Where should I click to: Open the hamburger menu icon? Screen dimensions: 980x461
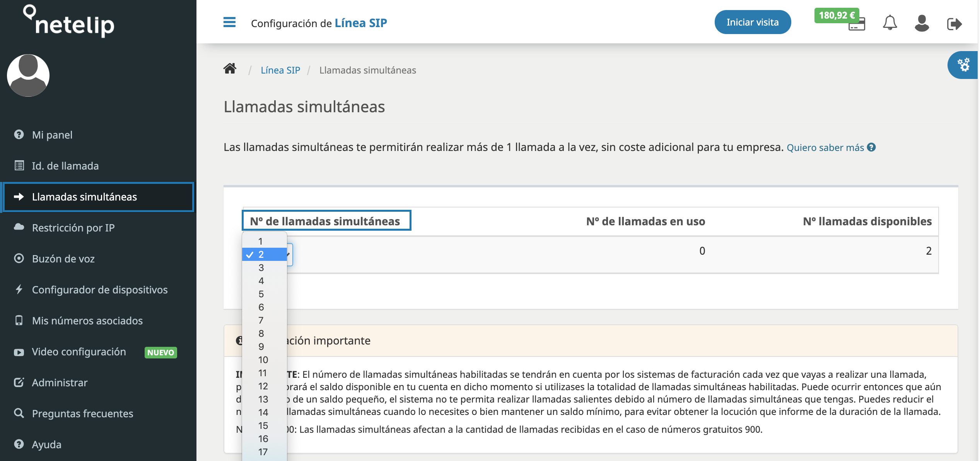click(x=229, y=22)
